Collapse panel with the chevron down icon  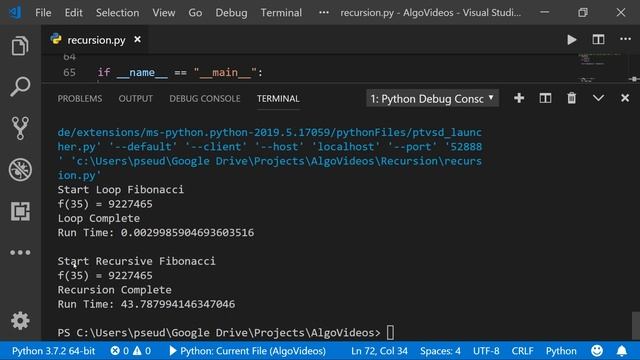click(x=598, y=98)
